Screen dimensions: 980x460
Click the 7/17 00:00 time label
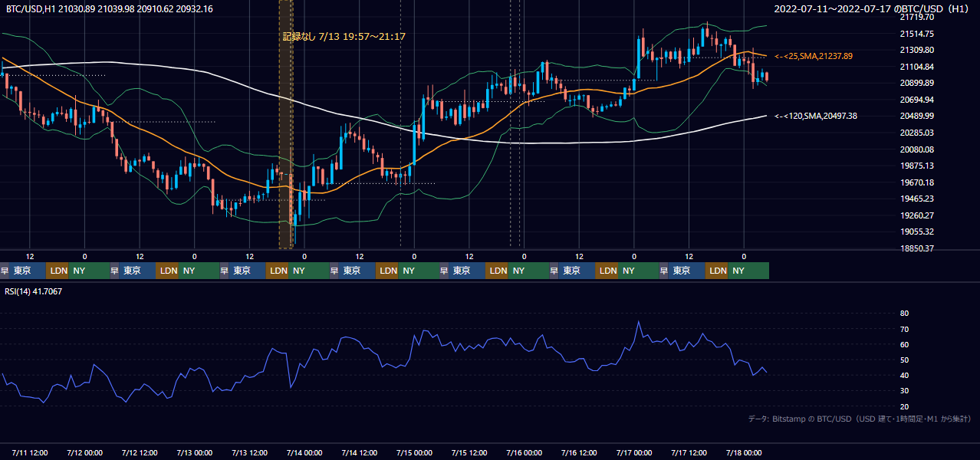[x=634, y=452]
